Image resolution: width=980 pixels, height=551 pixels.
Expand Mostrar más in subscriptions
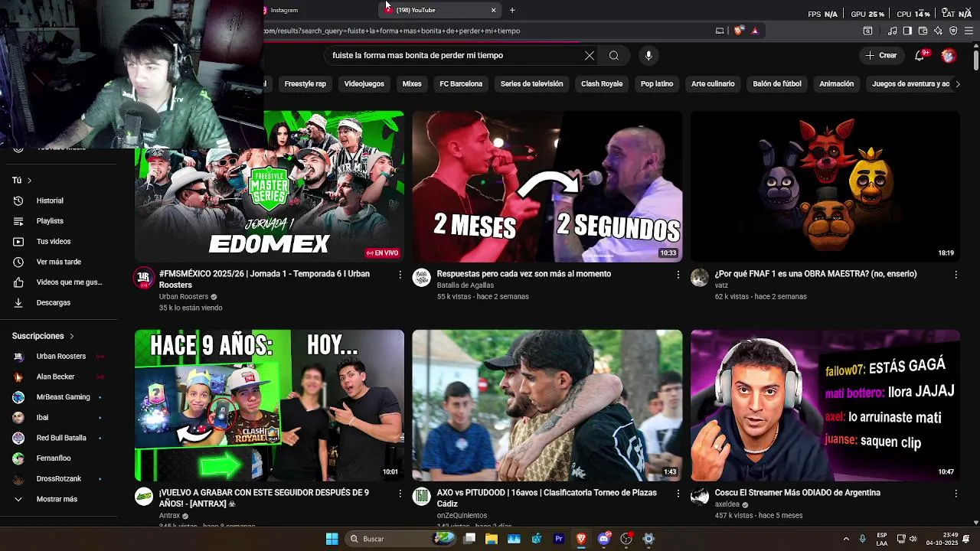58,500
